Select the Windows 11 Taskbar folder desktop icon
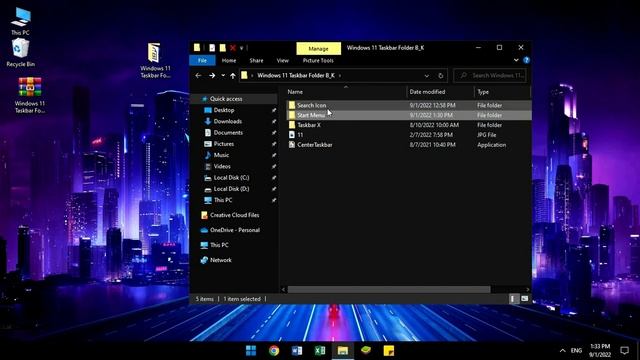Screen dimensions: 640x360 pos(155,60)
